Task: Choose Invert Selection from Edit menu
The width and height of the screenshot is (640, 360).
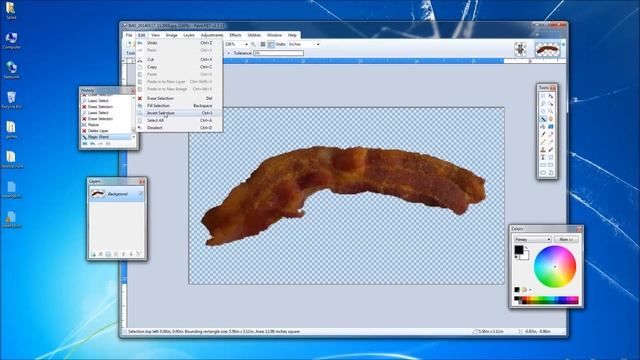Action: [180, 113]
